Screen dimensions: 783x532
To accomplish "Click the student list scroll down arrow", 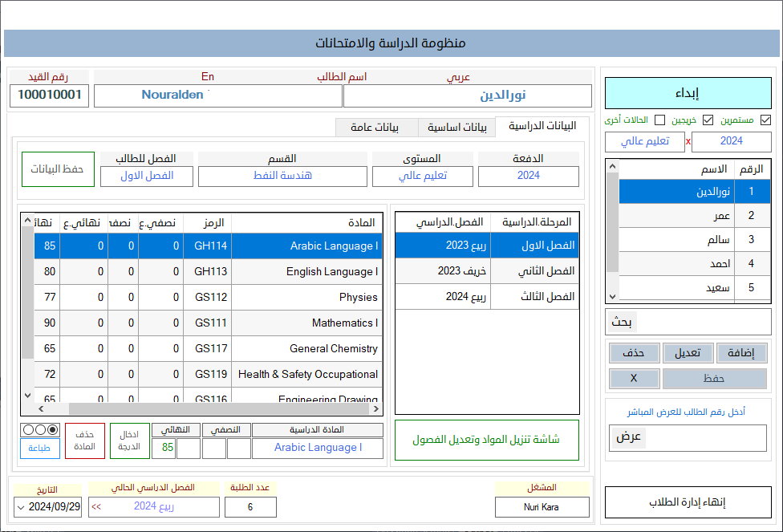I will 613,297.
